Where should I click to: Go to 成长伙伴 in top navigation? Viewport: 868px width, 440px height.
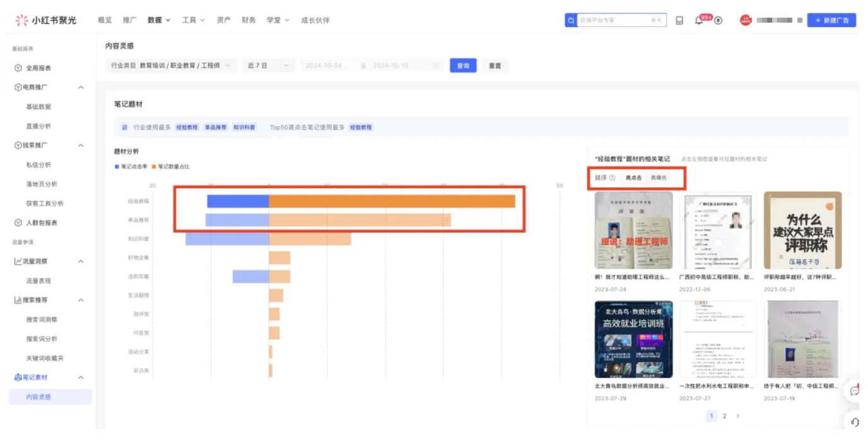[315, 20]
